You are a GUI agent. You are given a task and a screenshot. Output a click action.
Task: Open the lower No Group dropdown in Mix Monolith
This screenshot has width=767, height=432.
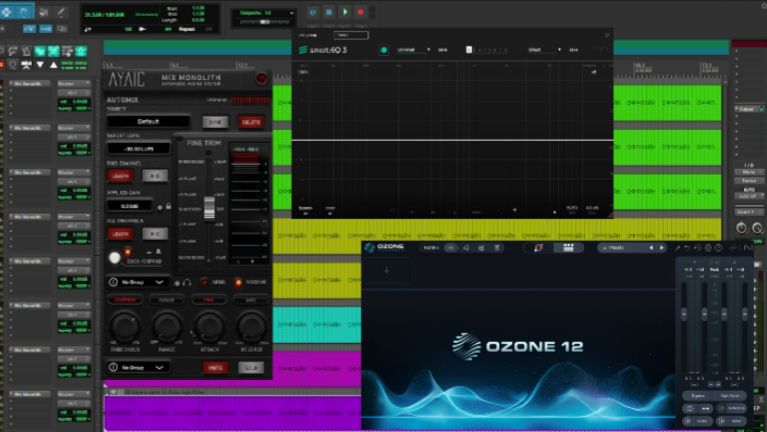pyautogui.click(x=138, y=367)
